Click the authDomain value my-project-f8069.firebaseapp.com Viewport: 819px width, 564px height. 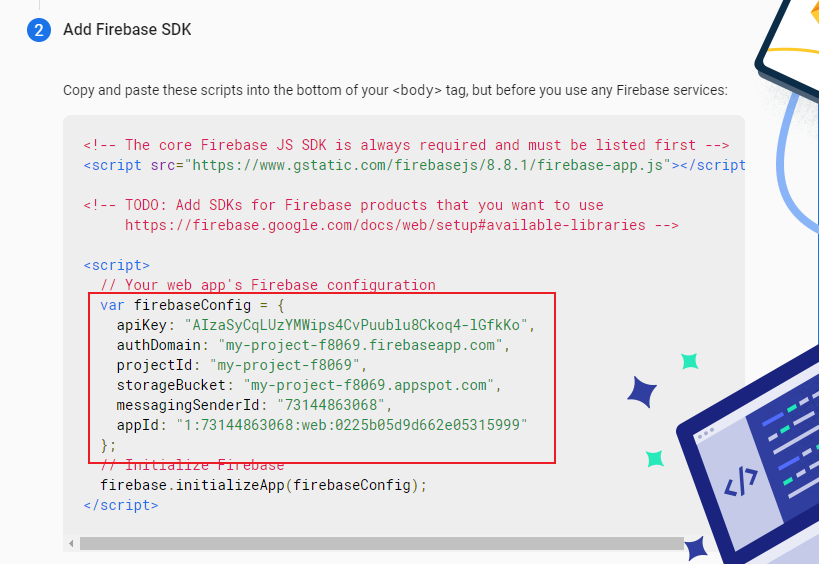360,345
